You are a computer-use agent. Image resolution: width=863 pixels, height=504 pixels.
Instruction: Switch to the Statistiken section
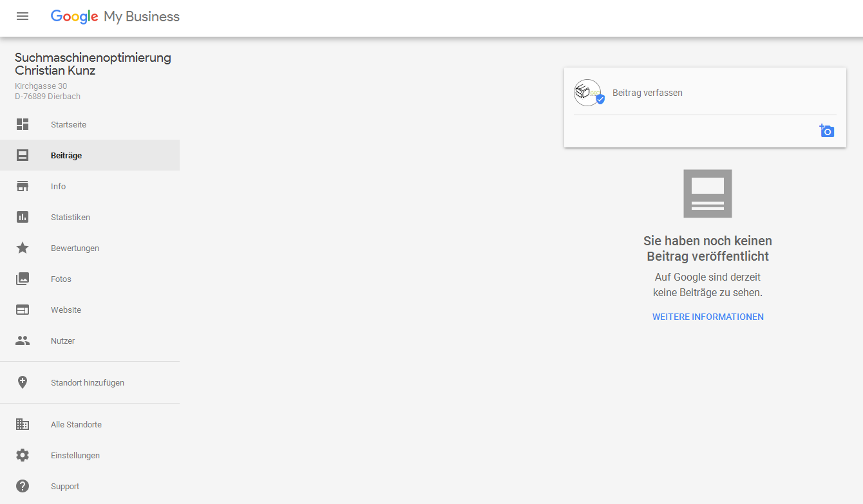click(71, 217)
